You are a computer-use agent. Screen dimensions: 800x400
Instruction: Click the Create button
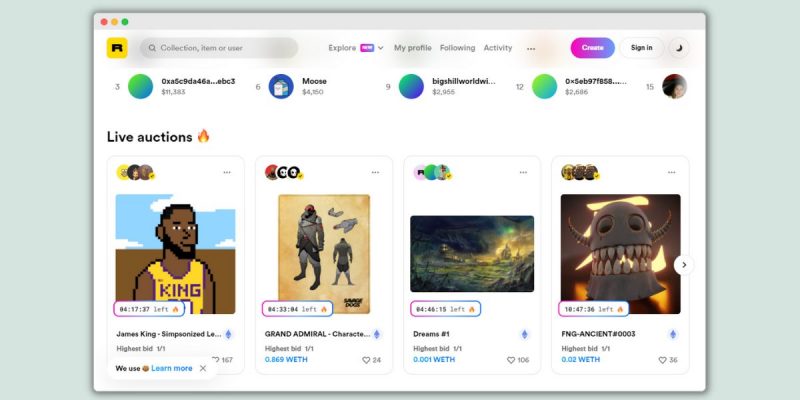592,47
